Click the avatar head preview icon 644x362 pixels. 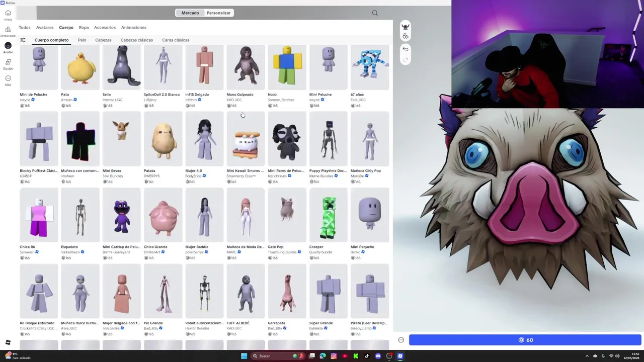[x=406, y=27]
